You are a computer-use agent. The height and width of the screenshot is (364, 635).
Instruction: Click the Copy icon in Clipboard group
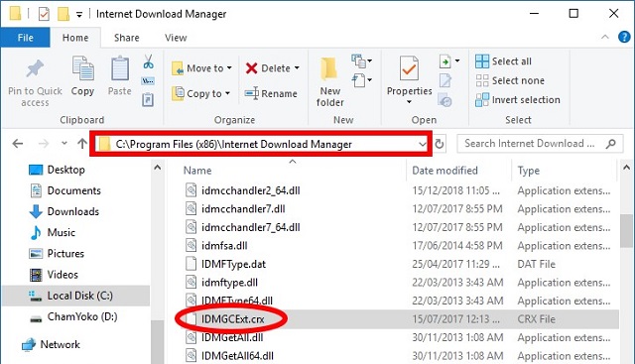click(82, 68)
